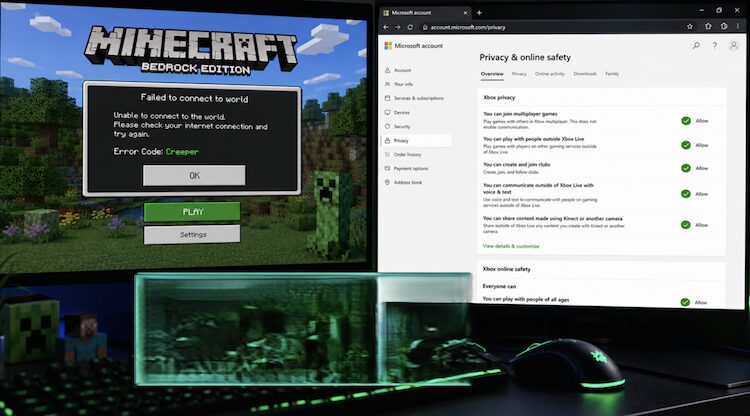
Task: Open Payment options in the sidebar
Action: tap(407, 168)
